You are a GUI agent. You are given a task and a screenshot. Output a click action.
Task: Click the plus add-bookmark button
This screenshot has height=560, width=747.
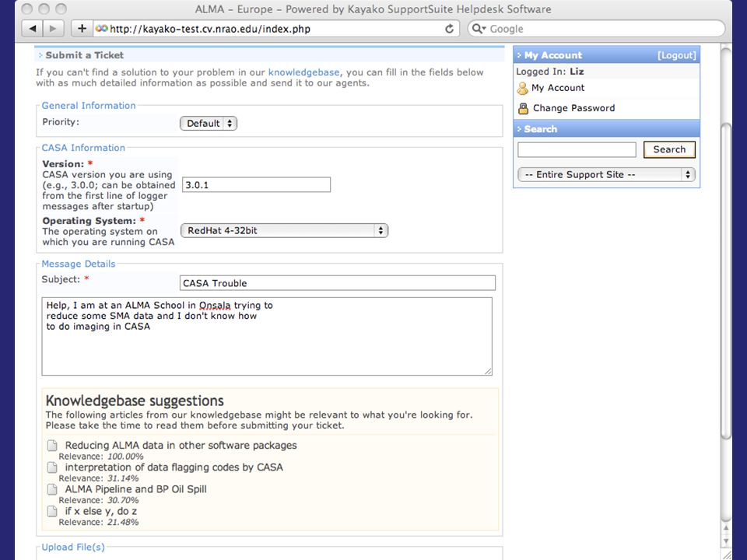tap(82, 29)
